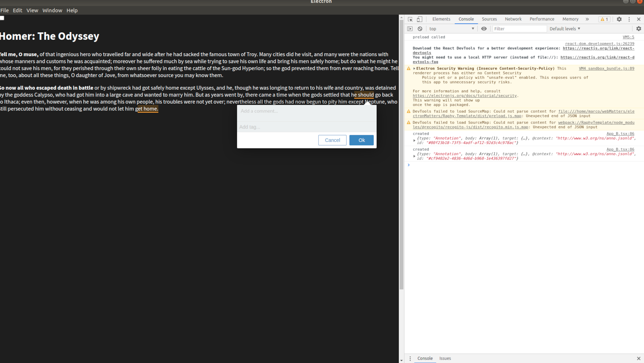Open DevTools settings gear
Viewport: 644px width, 363px height.
pos(619,19)
